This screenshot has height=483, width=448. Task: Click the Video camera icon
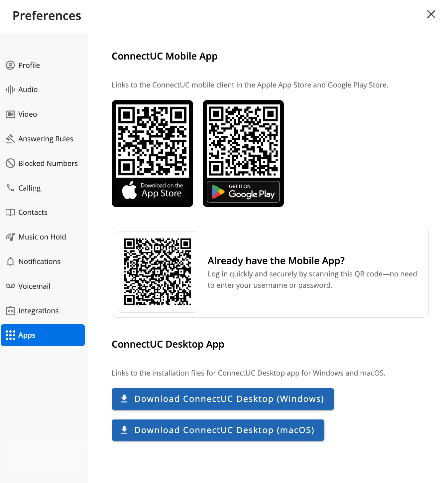[x=10, y=114]
